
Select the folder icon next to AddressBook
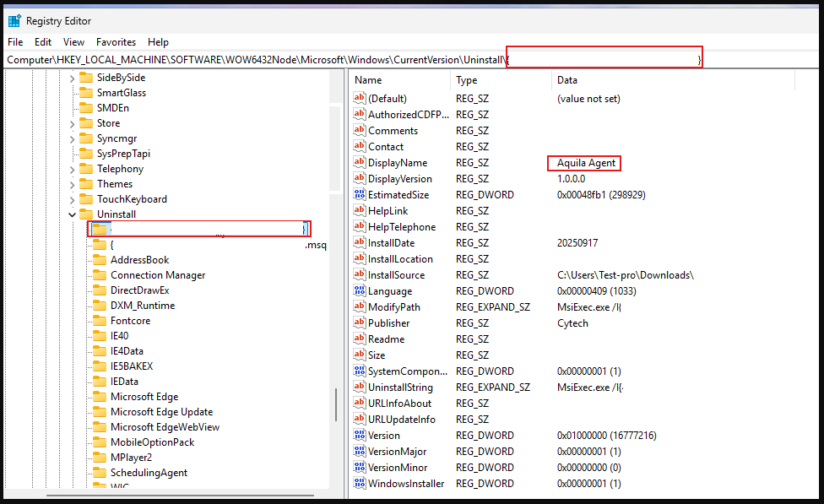tap(99, 260)
